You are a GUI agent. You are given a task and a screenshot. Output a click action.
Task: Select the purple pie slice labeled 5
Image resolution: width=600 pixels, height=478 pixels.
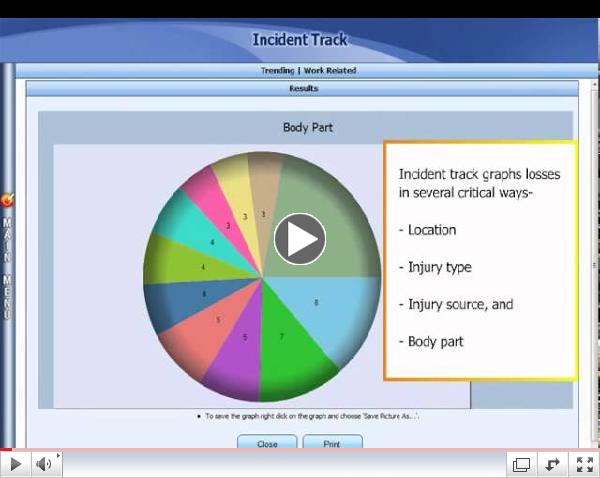click(241, 350)
